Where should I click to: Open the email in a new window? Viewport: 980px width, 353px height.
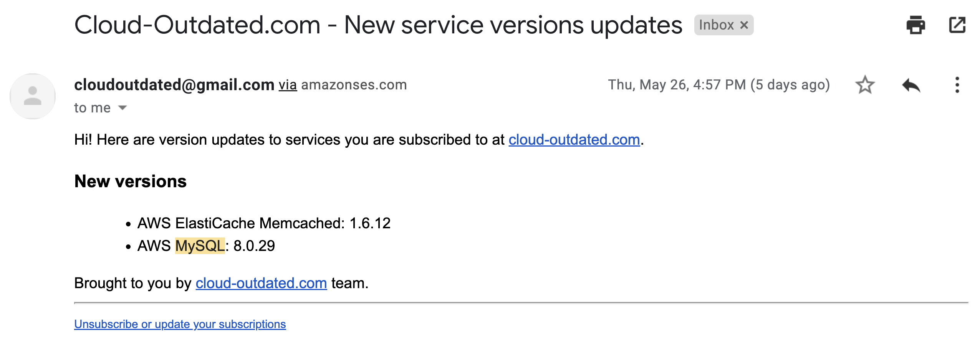coord(957,25)
